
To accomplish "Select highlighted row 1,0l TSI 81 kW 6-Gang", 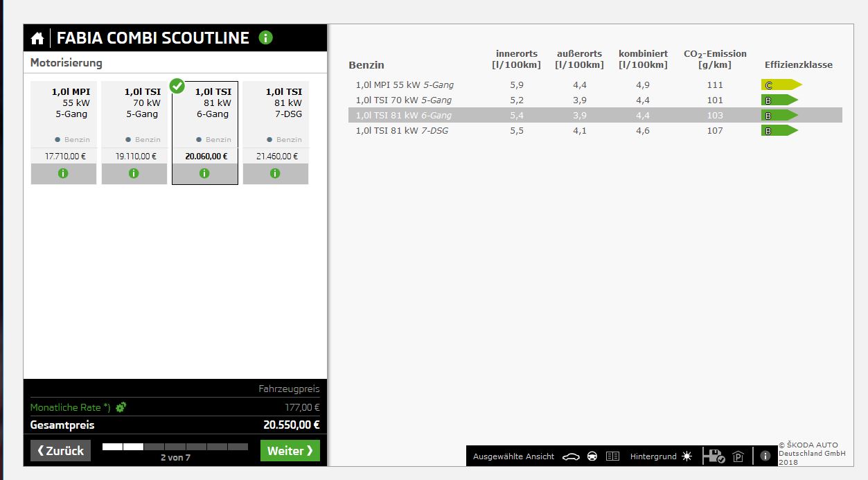I will (x=595, y=116).
